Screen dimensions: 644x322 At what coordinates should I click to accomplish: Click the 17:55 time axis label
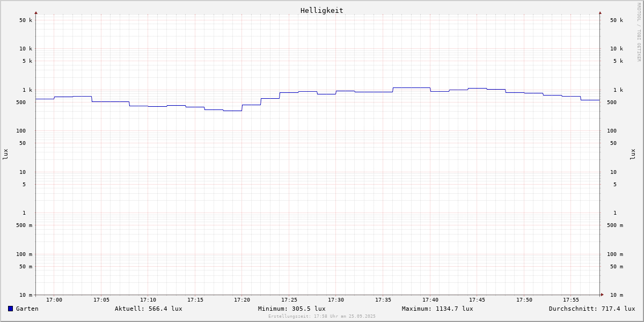click(x=571, y=300)
